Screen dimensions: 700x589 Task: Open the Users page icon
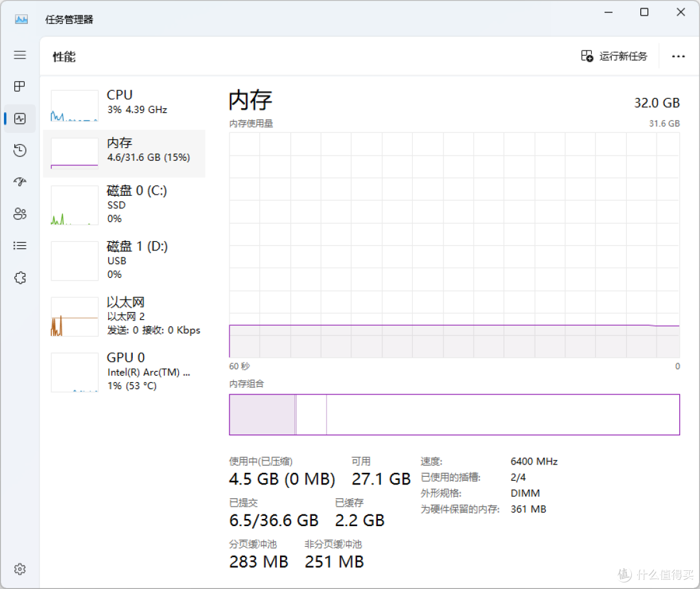point(19,213)
